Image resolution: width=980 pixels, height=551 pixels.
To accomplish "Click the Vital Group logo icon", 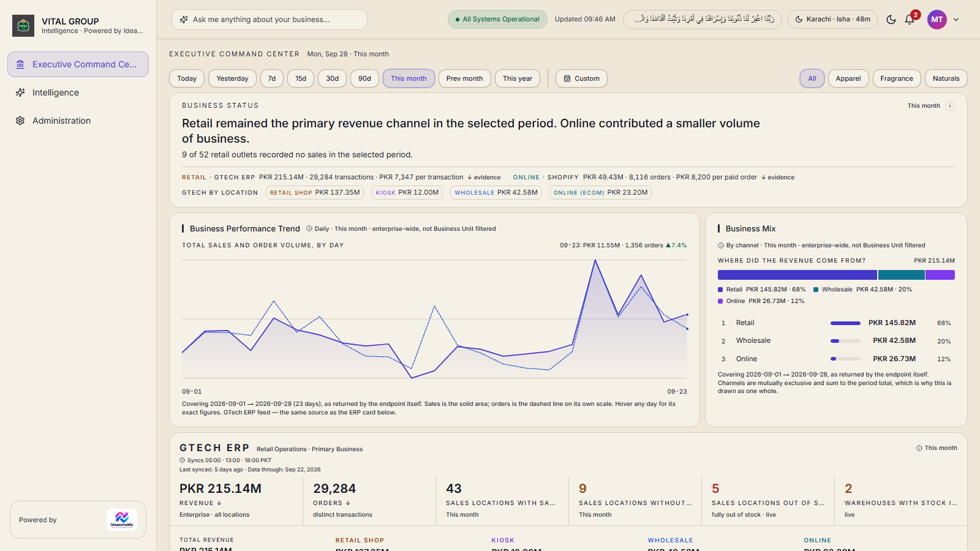I will click(x=23, y=26).
